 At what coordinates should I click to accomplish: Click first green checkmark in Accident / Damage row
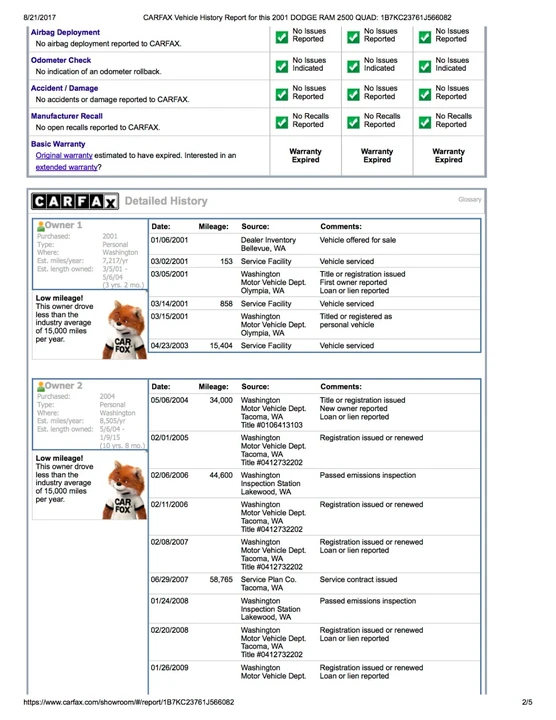(281, 94)
